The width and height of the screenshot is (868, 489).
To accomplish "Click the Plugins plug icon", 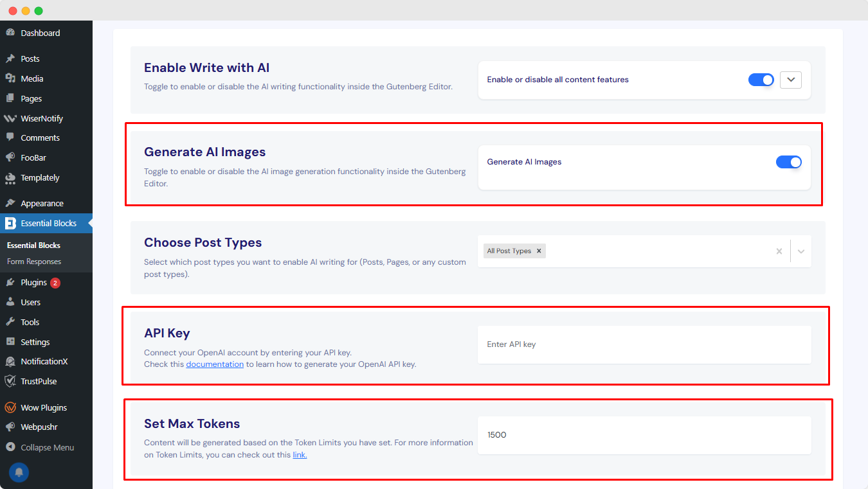I will point(10,282).
